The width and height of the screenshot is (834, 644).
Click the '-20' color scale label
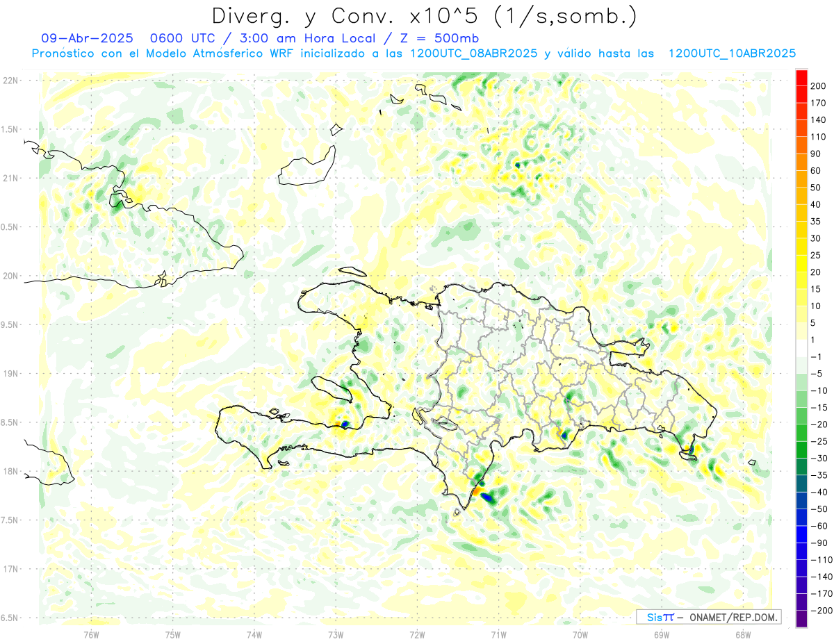818,424
